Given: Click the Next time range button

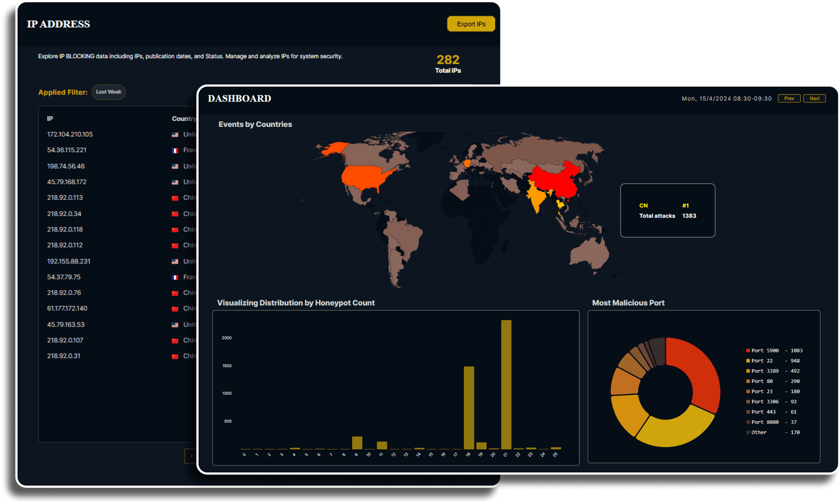Looking at the screenshot, I should point(814,98).
